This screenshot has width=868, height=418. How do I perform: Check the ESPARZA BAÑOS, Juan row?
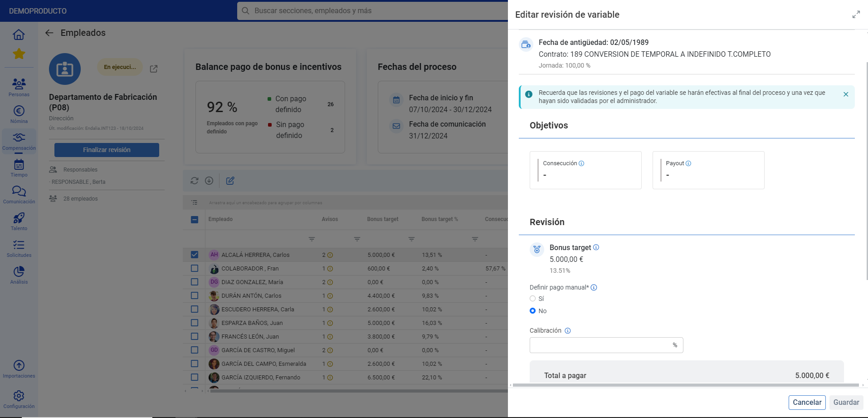pyautogui.click(x=195, y=323)
